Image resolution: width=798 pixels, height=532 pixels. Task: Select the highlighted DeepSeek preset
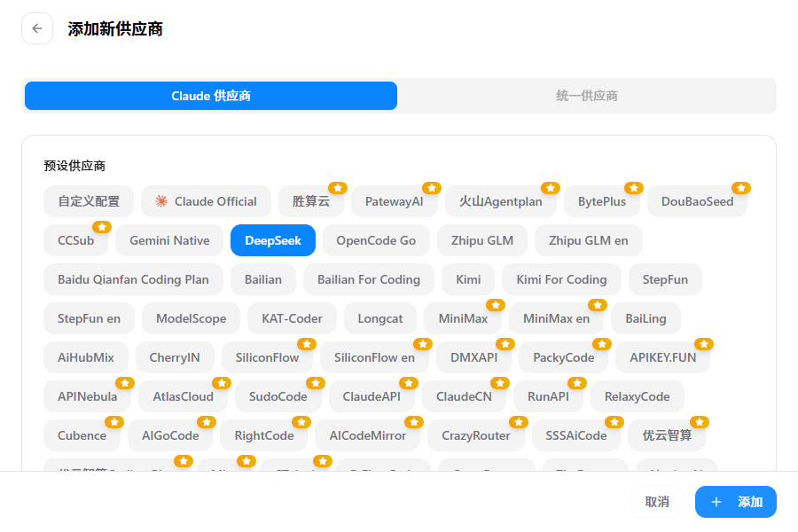tap(273, 240)
